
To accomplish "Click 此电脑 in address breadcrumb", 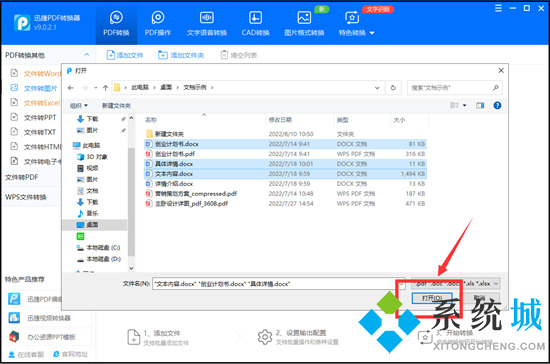I will coord(140,87).
